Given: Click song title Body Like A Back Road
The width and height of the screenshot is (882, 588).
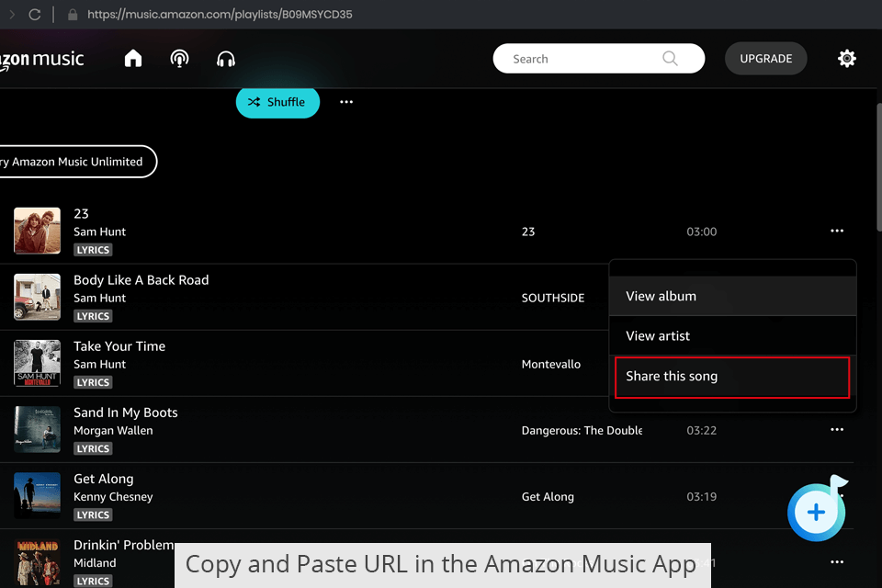Looking at the screenshot, I should (141, 280).
